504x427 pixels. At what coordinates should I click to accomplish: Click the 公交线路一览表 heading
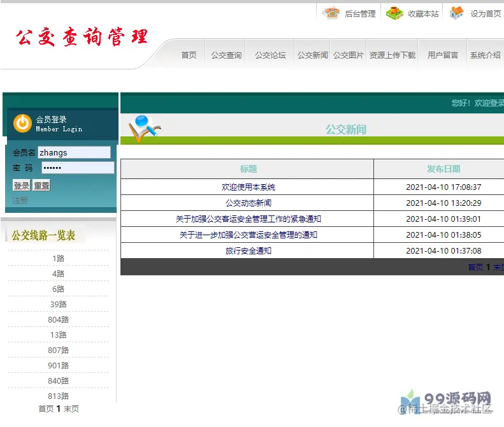[43, 235]
